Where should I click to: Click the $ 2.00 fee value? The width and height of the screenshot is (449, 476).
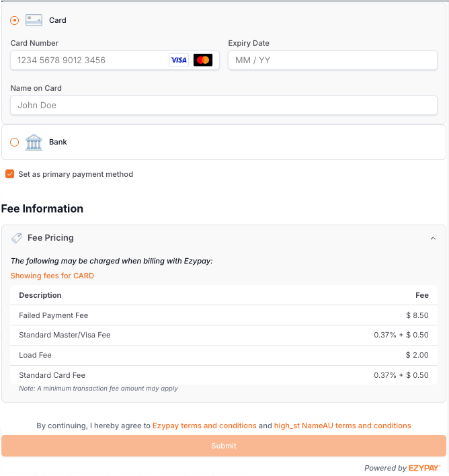pos(417,355)
